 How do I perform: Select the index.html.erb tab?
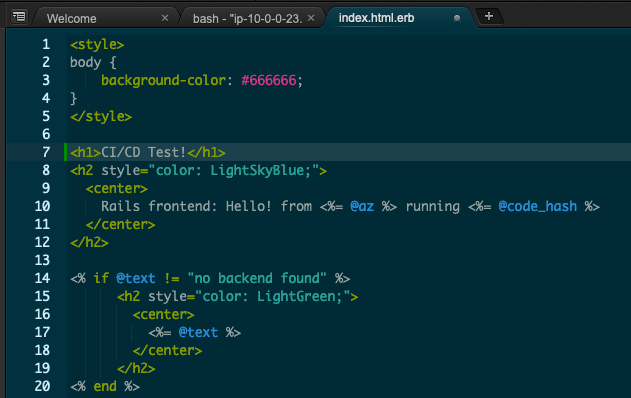pos(376,18)
